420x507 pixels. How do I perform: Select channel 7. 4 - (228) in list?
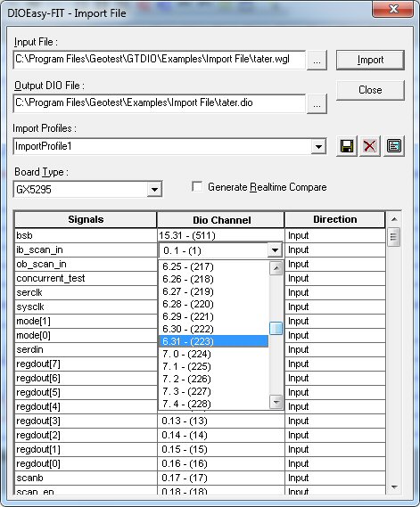tap(213, 404)
